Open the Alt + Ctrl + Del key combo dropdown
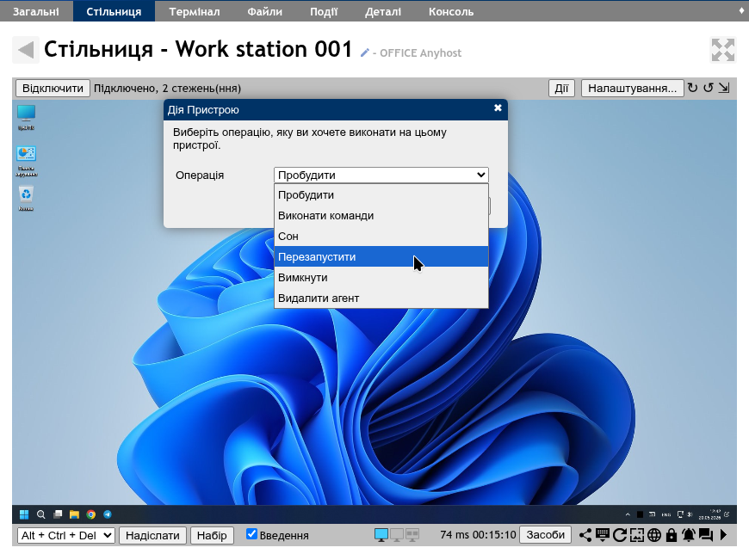 [66, 535]
